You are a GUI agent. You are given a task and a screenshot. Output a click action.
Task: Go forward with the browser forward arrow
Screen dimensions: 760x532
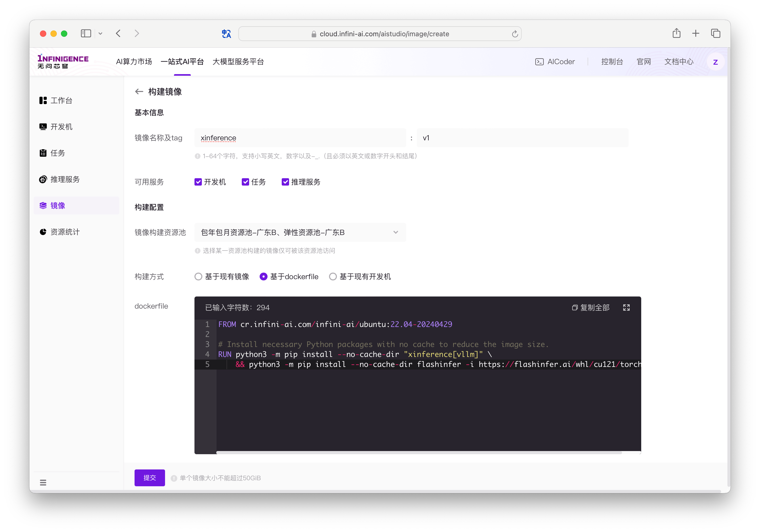(x=137, y=33)
